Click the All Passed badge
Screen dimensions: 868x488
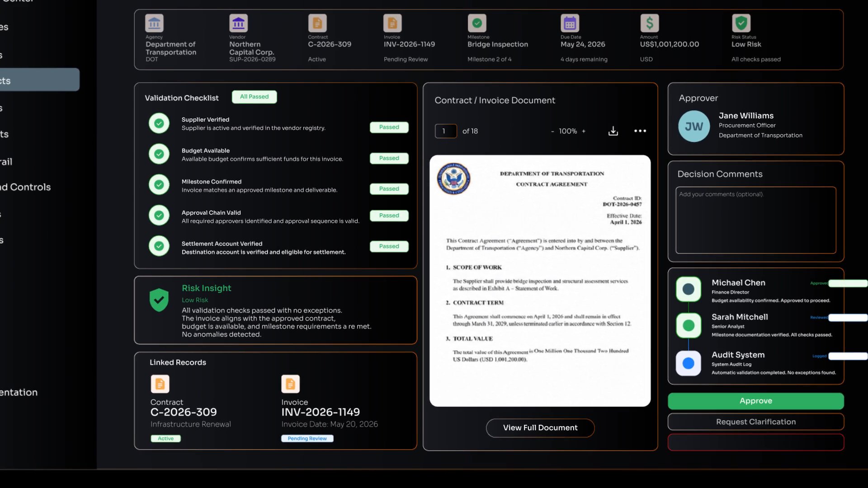click(254, 97)
